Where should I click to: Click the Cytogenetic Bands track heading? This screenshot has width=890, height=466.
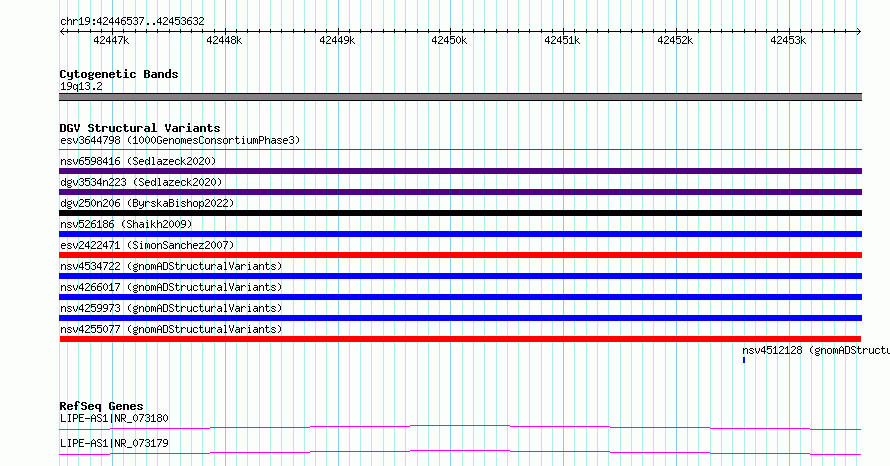[119, 74]
